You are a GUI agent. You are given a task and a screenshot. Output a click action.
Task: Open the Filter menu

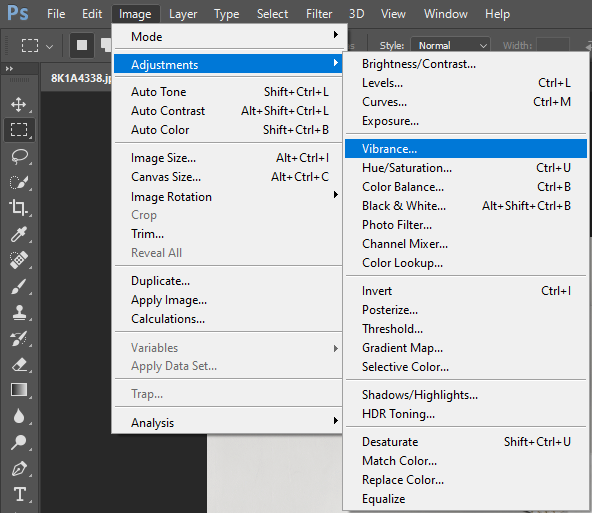point(319,14)
